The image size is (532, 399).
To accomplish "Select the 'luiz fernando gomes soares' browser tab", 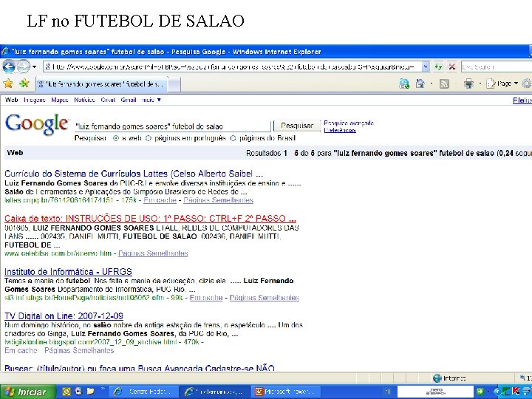I will click(102, 84).
